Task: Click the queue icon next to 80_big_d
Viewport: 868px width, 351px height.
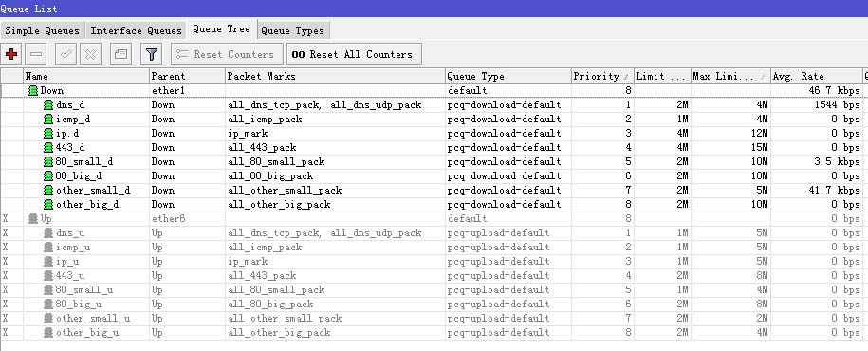Action: 48,176
